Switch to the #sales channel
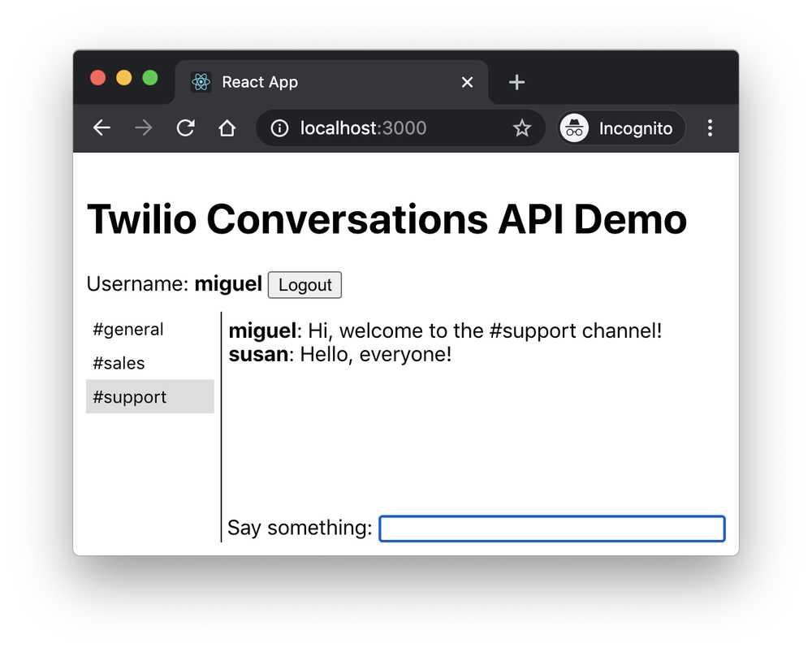Screen dimensions: 812x652 point(119,363)
